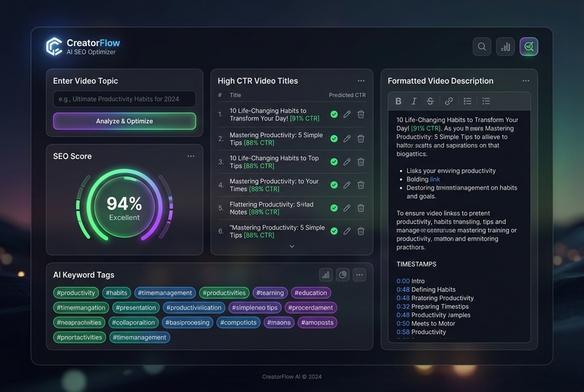Select the #compotiots tag
The image size is (584, 392).
pyautogui.click(x=238, y=322)
